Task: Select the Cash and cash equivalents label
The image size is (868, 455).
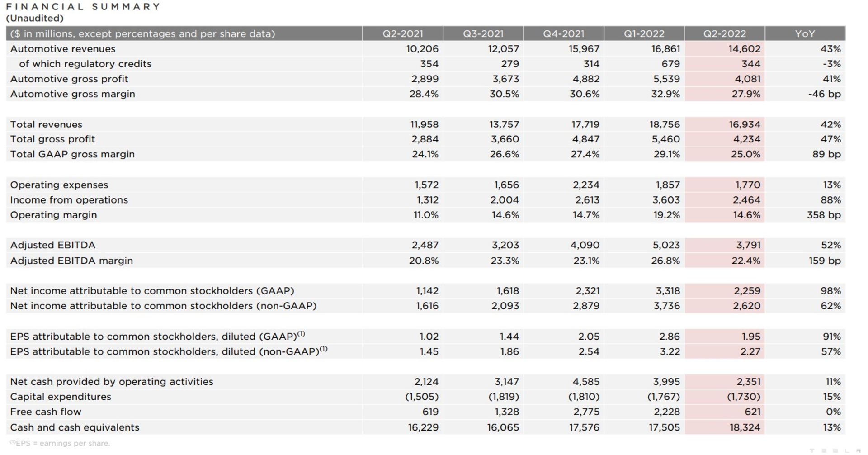Action: coord(75,427)
